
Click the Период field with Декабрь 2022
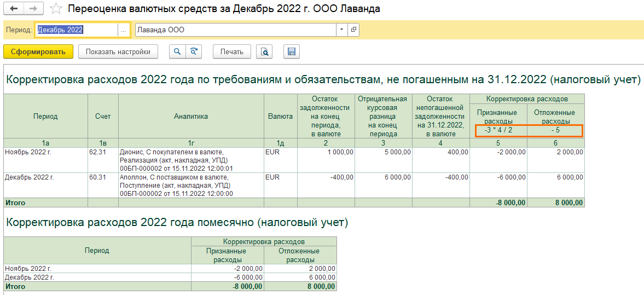coord(77,30)
